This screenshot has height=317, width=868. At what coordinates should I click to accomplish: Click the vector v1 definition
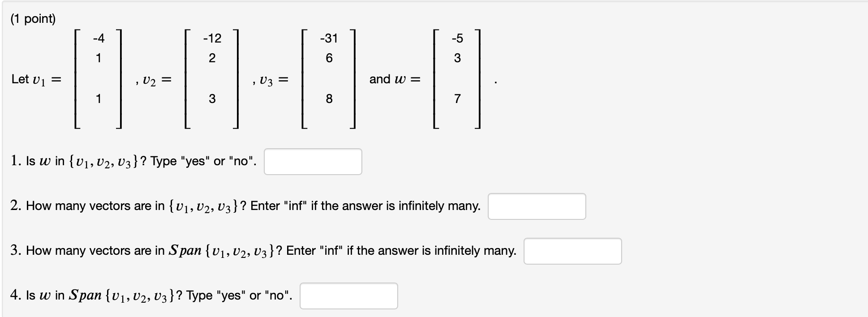pos(99,78)
